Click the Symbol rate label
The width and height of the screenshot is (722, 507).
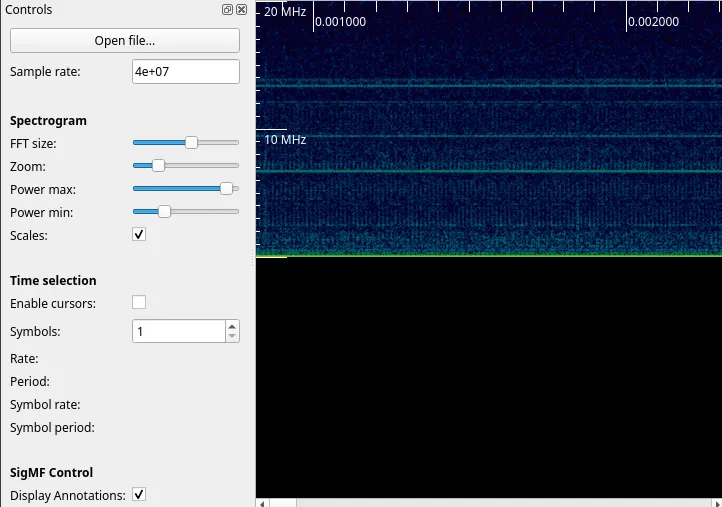45,405
